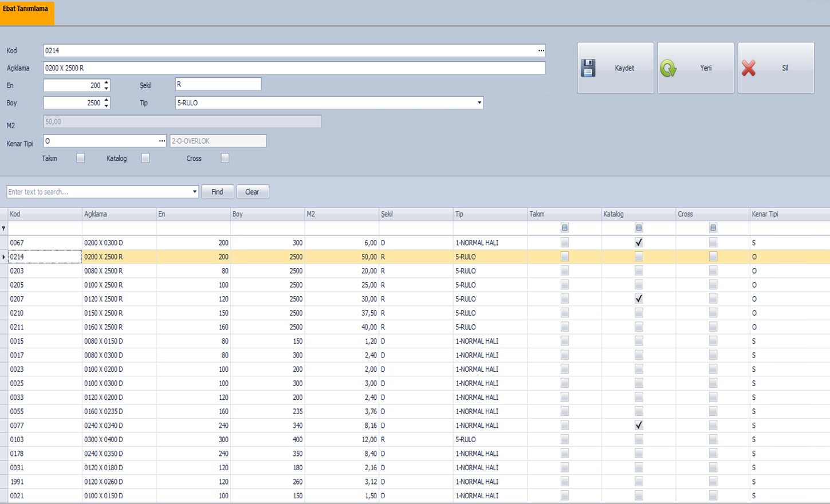Click the Kaydet floppy disk save icon
This screenshot has height=504, width=830.
coord(588,68)
